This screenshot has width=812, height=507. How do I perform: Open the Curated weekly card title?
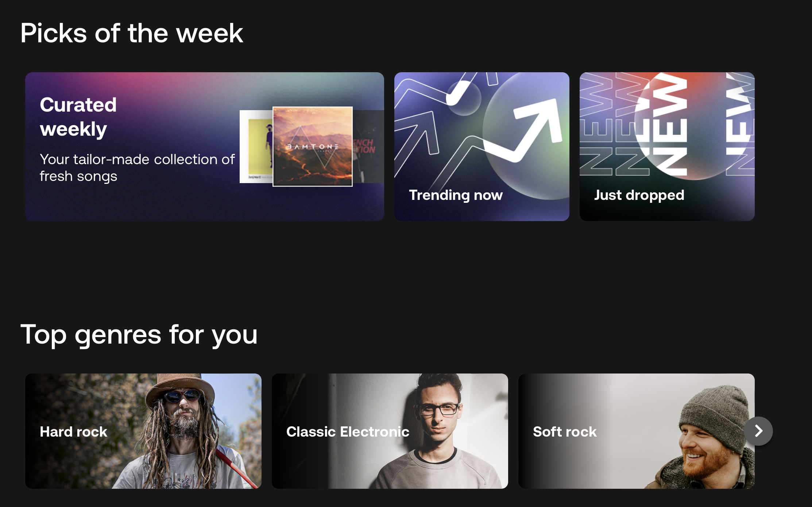(78, 117)
